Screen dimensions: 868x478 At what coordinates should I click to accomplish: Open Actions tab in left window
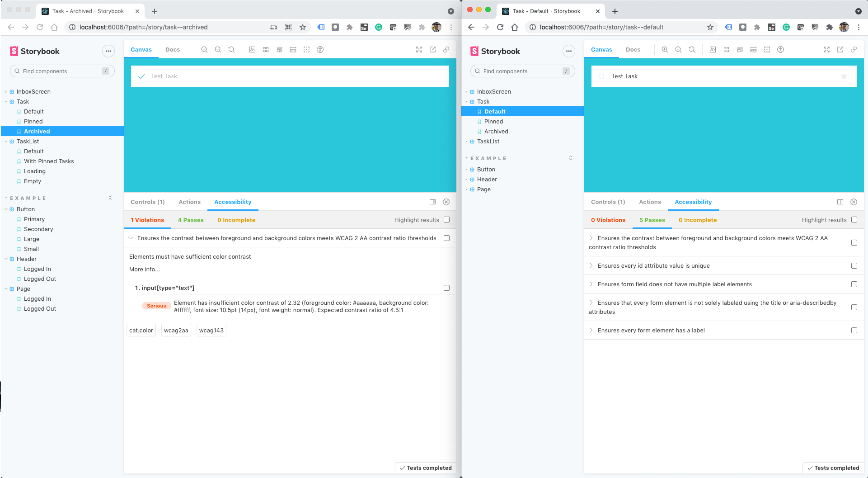click(x=190, y=202)
